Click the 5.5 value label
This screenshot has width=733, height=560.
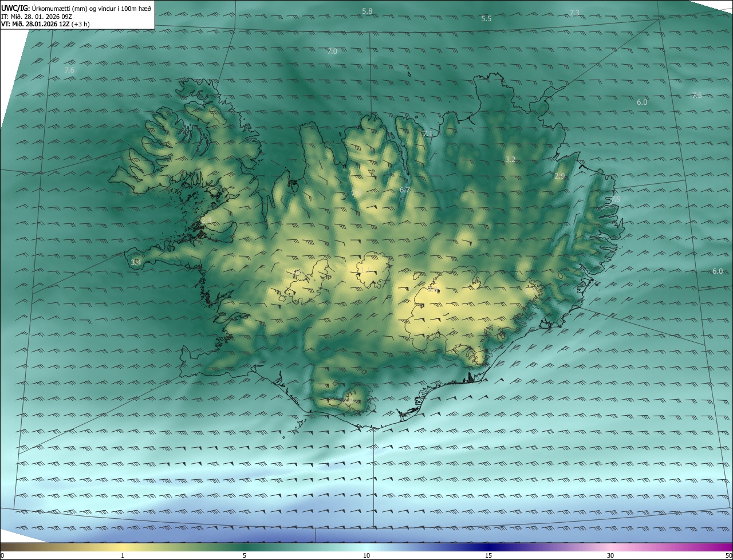pyautogui.click(x=486, y=19)
